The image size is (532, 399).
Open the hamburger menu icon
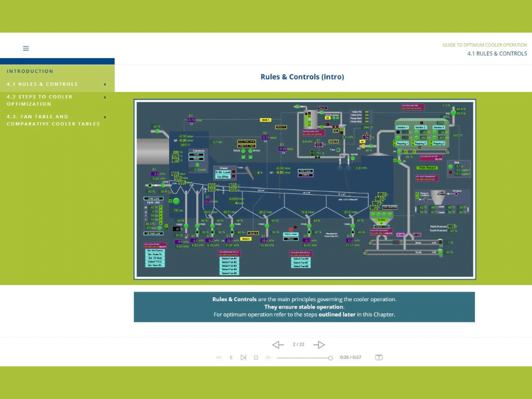click(26, 48)
